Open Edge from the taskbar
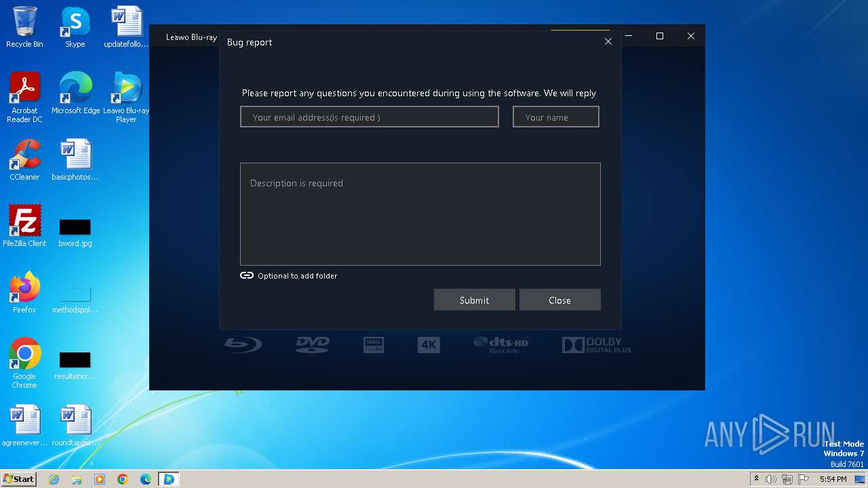The image size is (868, 488). 146,479
